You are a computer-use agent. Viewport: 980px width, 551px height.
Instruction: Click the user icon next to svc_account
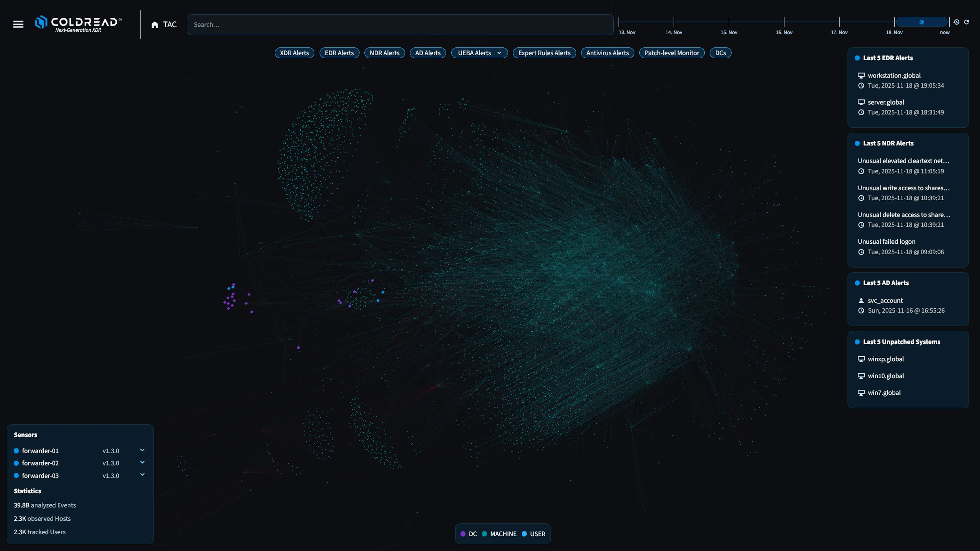pos(861,300)
